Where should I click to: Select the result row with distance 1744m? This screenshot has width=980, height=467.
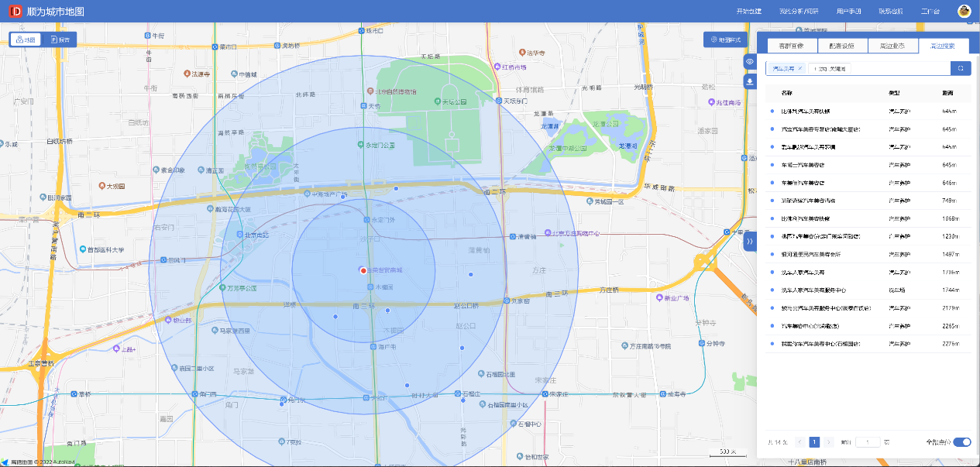(x=868, y=290)
